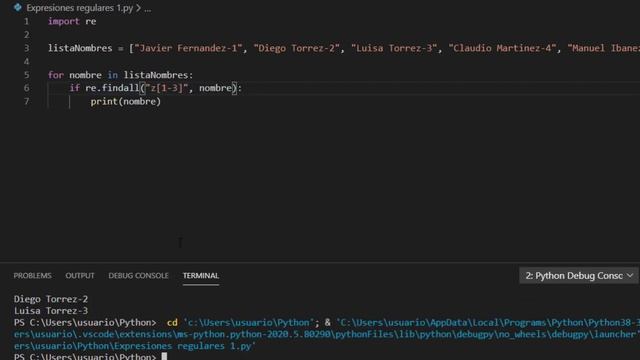
Task: Click the "Javier Fernandez-1" string
Action: tap(189, 48)
